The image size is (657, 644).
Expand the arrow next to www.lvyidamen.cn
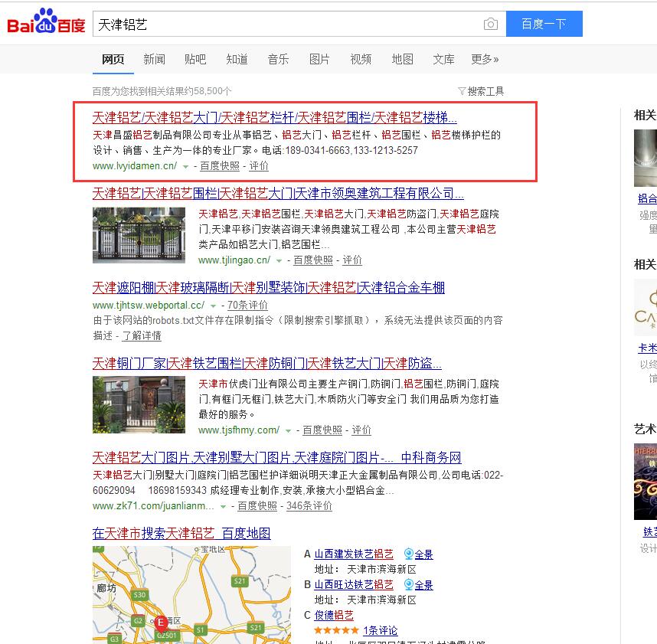click(185, 167)
